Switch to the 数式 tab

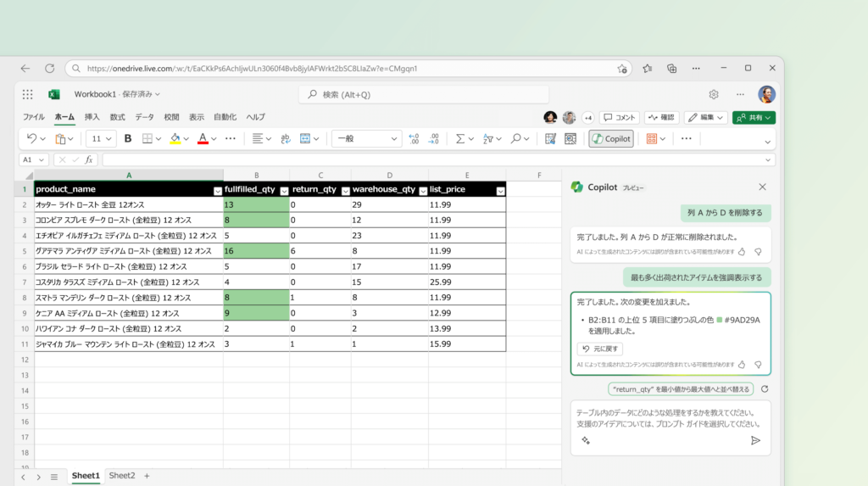(117, 117)
